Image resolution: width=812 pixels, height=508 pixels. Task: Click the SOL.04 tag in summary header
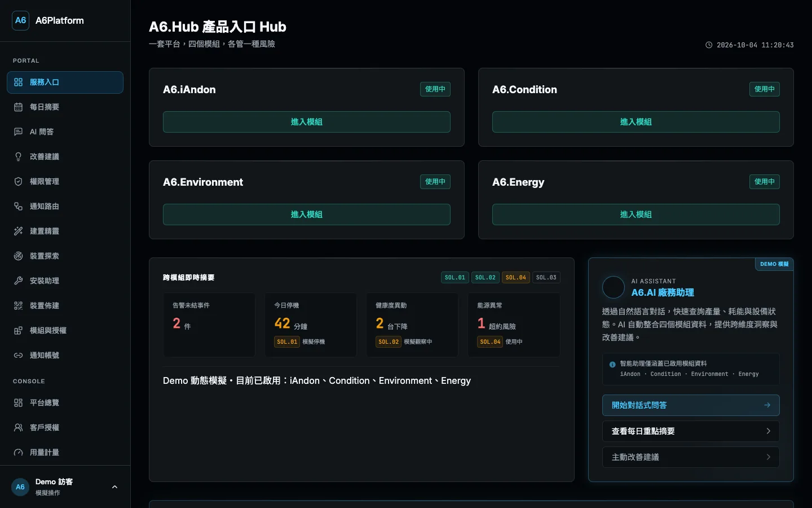click(516, 278)
